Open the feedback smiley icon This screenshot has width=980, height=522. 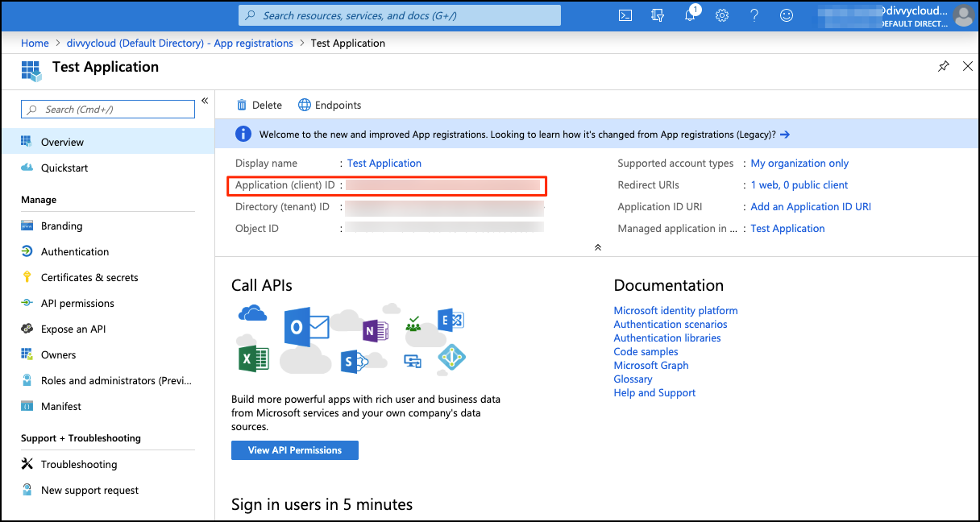click(787, 15)
